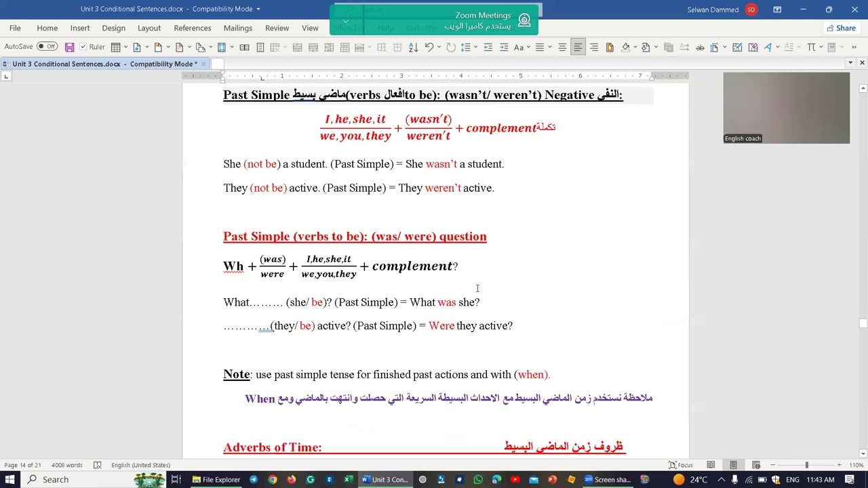868x488 pixels.
Task: Click the Share button
Action: [x=841, y=28]
